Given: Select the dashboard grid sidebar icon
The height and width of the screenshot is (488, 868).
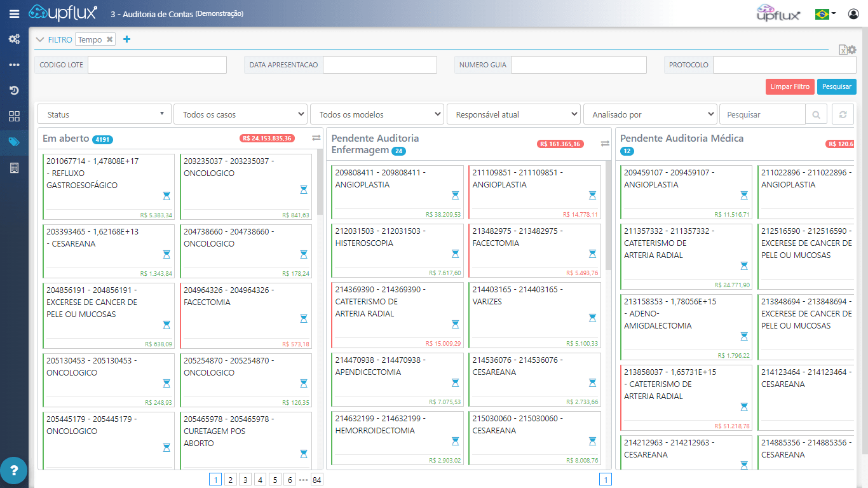Looking at the screenshot, I should (x=14, y=116).
